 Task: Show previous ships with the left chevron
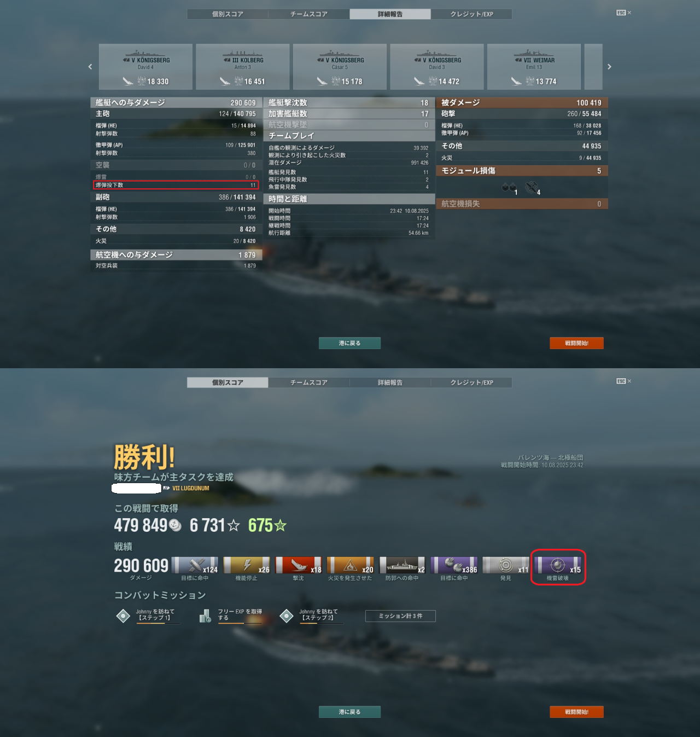tap(90, 67)
